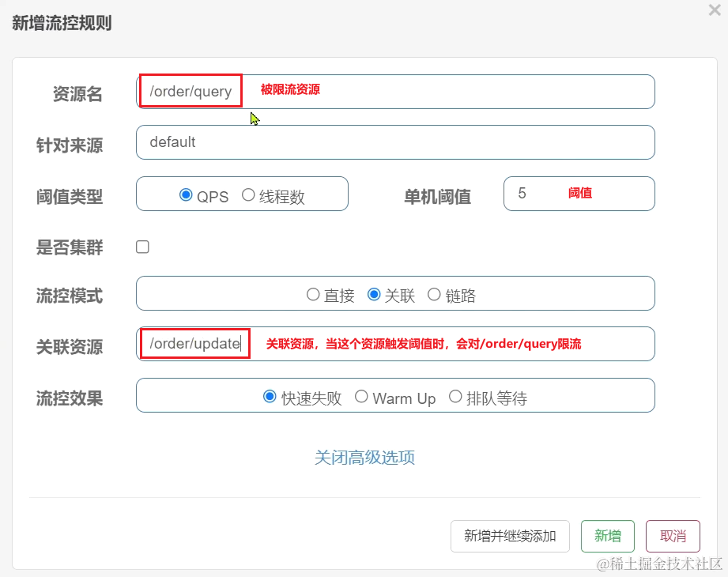Choose 链路 flow control mode
728x577 pixels.
point(434,294)
